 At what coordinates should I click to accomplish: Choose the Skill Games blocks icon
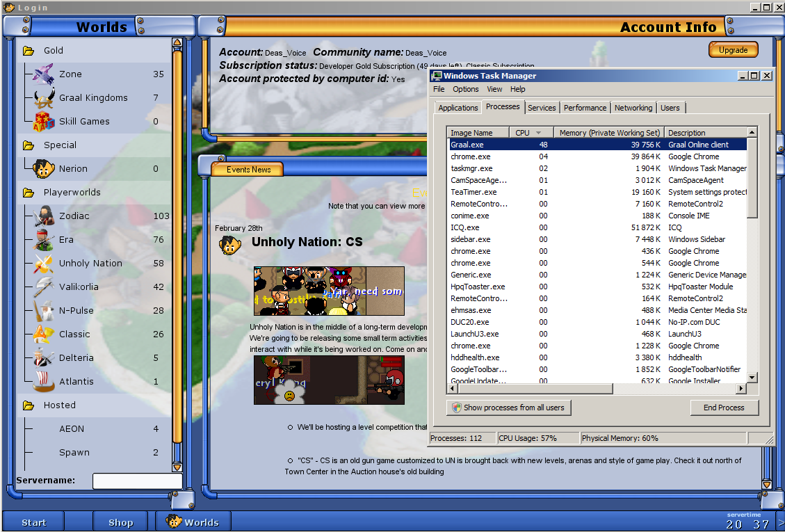pyautogui.click(x=44, y=121)
